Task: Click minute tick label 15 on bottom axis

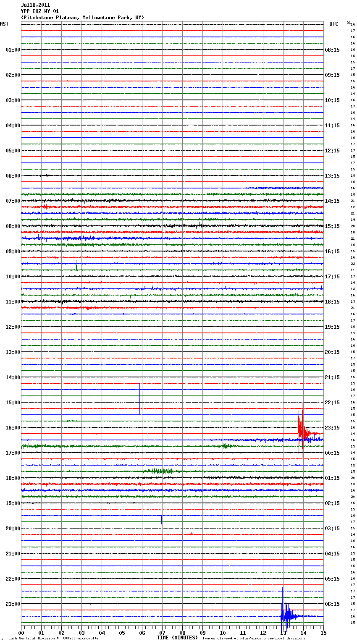Action: pyautogui.click(x=323, y=632)
